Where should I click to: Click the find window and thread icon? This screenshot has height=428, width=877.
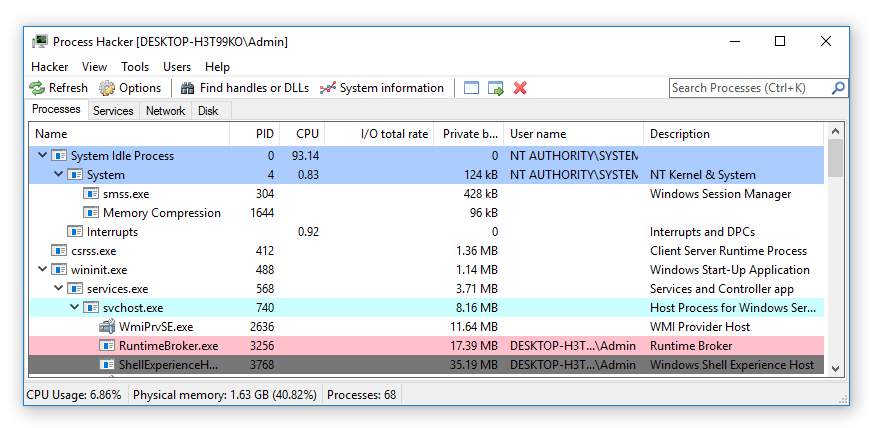496,88
